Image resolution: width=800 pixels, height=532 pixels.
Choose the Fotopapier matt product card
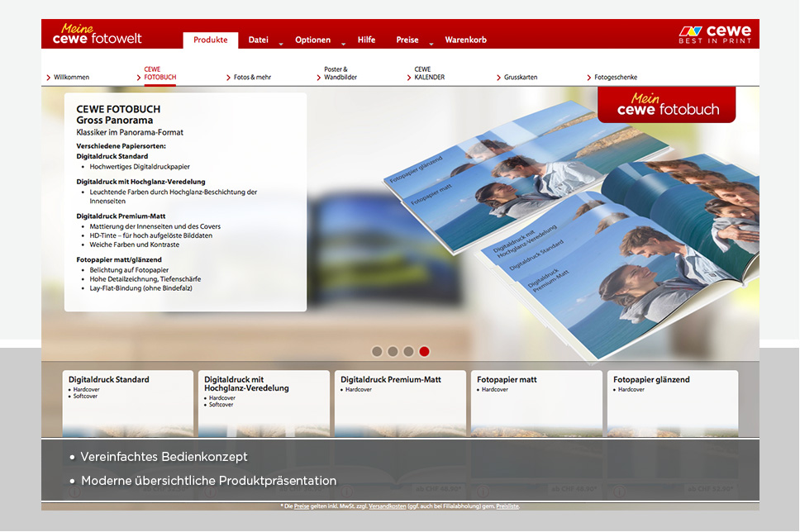[536, 403]
